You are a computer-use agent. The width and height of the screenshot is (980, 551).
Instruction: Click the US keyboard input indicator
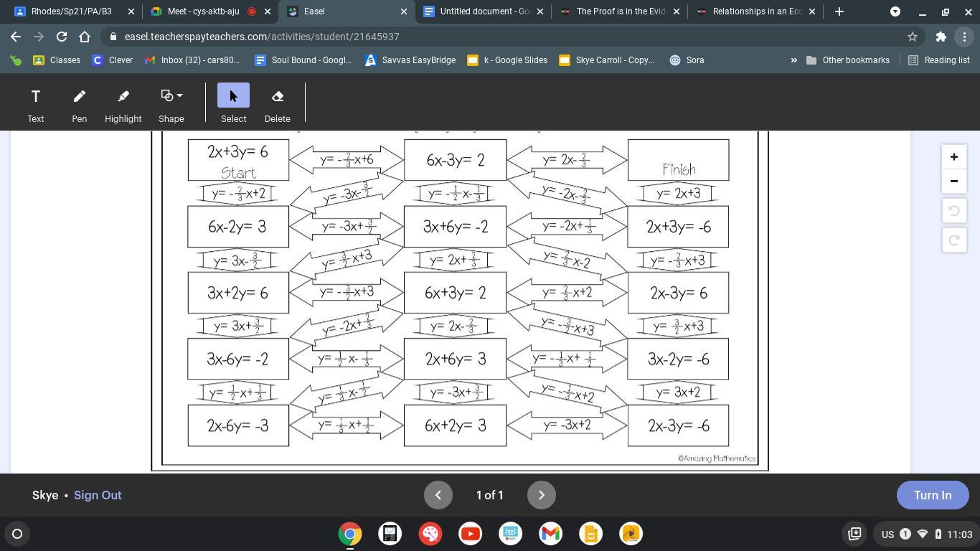click(887, 534)
